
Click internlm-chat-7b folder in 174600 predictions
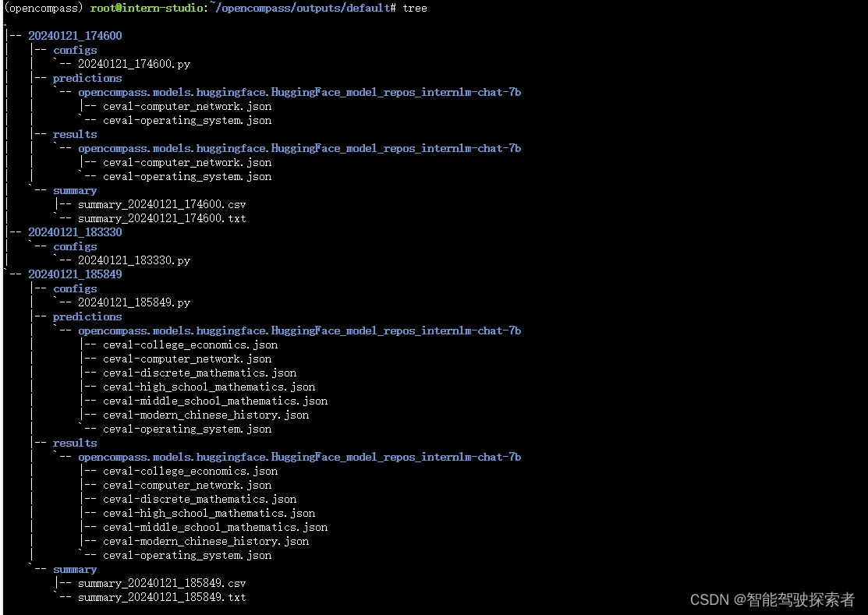299,92
